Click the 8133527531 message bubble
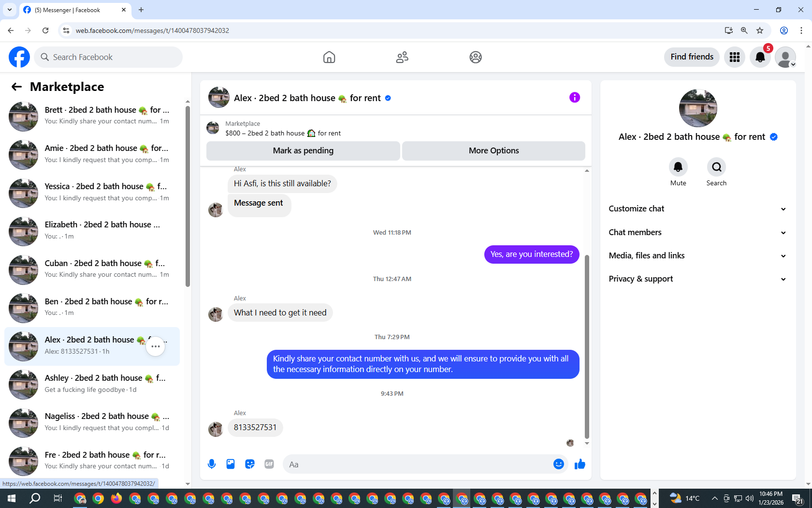The height and width of the screenshot is (508, 812). tap(255, 428)
